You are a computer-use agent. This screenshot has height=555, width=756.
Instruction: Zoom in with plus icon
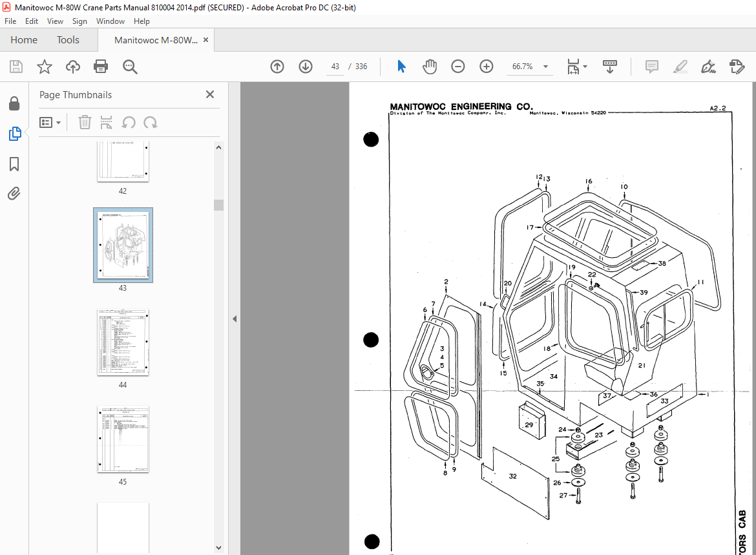(x=487, y=67)
